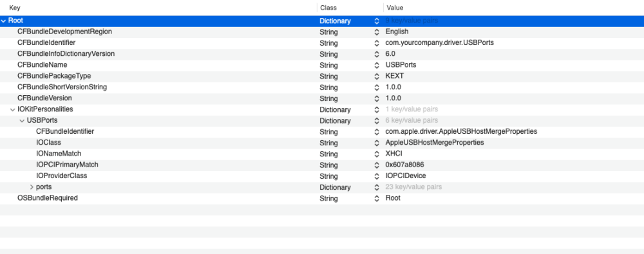Expand the ports dictionary
The image size is (644, 254).
(x=32, y=187)
